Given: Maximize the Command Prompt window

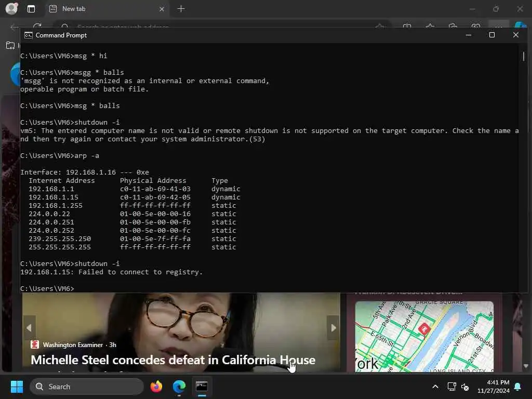Looking at the screenshot, I should [x=491, y=35].
